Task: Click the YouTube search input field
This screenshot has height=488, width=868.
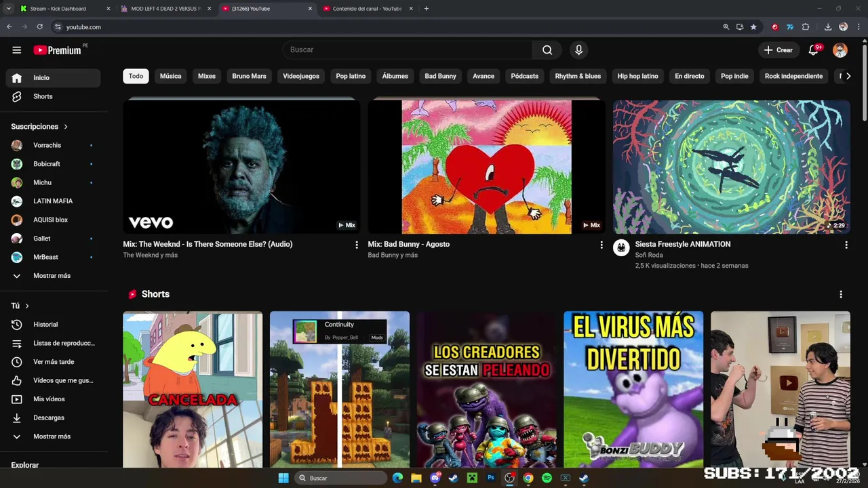Action: (408, 49)
